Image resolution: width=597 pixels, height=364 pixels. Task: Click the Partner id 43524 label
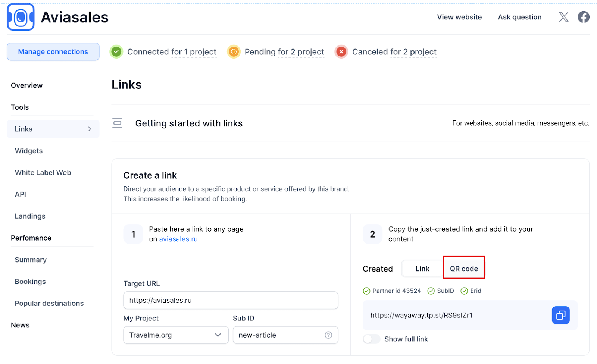coord(397,291)
